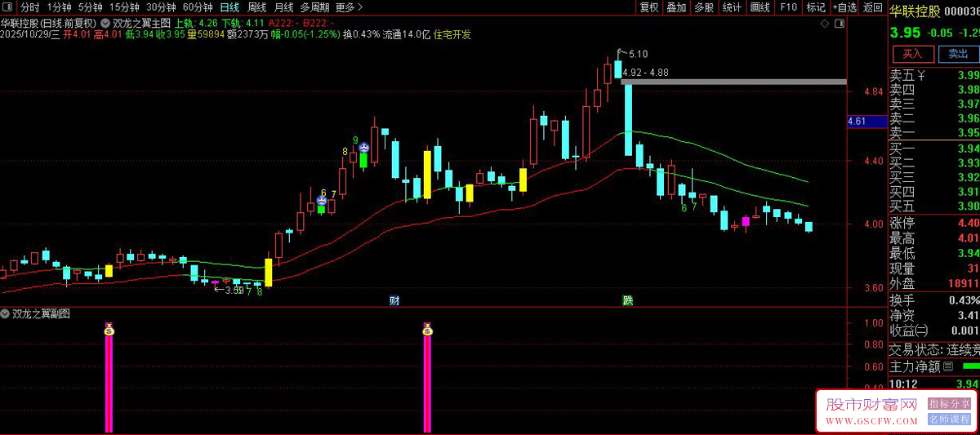Click the first money bag signal icon

(x=109, y=329)
